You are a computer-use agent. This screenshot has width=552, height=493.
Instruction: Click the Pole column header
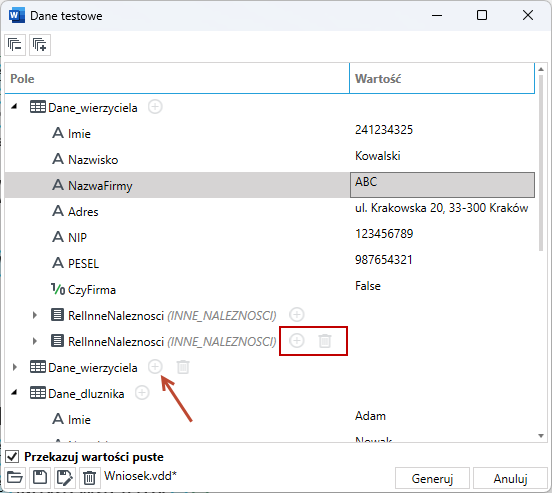[x=177, y=78]
